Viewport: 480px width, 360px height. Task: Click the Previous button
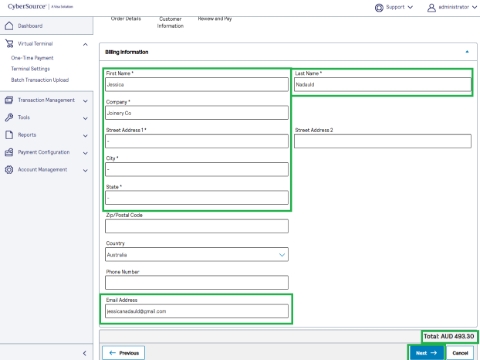click(x=123, y=353)
